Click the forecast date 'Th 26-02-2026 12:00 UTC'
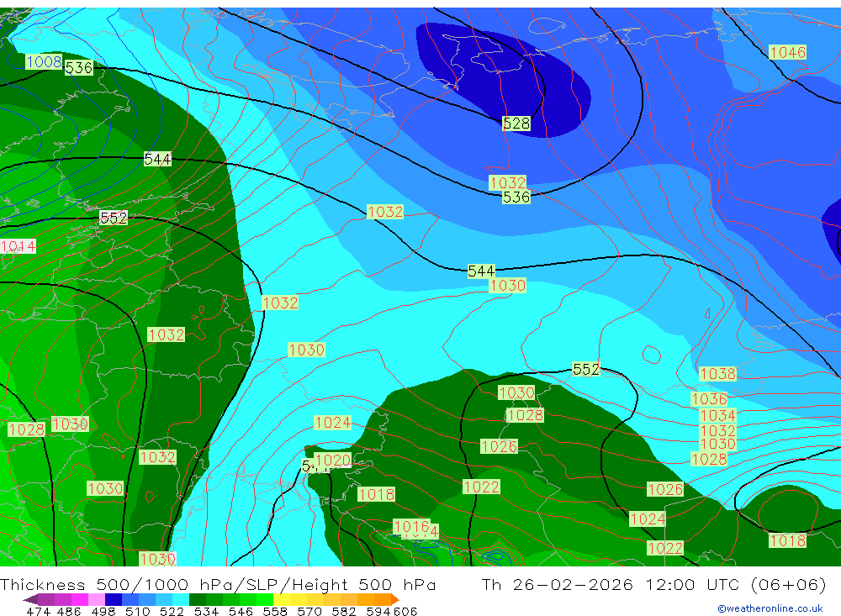 [611, 584]
